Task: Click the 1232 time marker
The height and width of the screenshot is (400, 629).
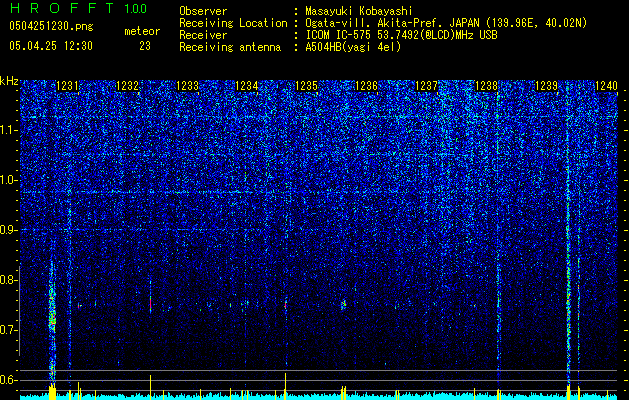Action: pyautogui.click(x=127, y=86)
